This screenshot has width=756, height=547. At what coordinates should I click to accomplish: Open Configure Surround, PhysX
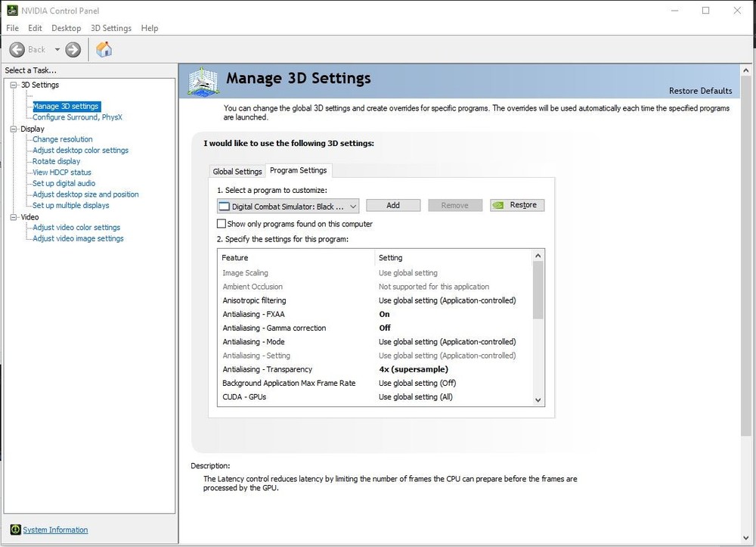pyautogui.click(x=77, y=117)
